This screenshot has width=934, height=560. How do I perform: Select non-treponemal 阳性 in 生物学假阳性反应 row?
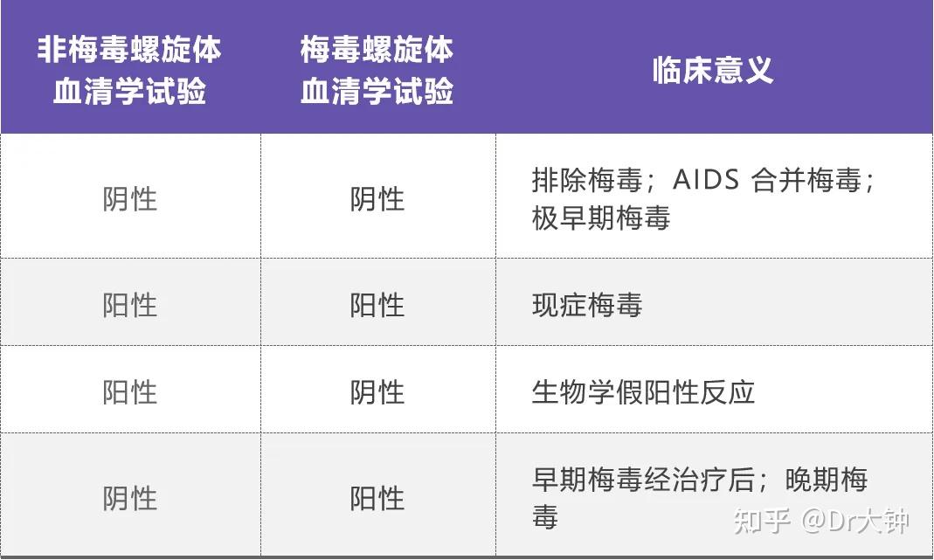(129, 392)
